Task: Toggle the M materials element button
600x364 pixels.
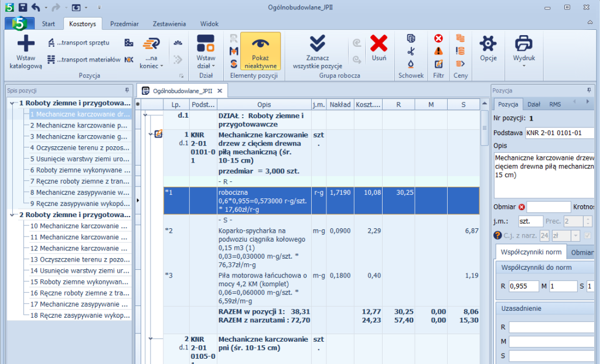Action: (234, 51)
